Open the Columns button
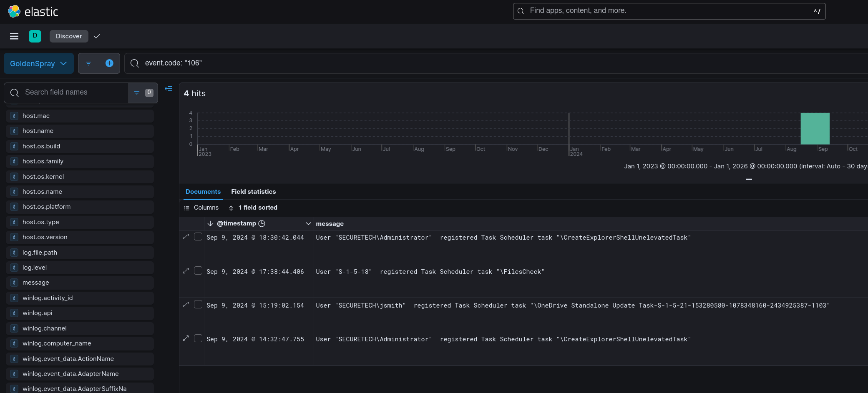Image resolution: width=868 pixels, height=393 pixels. (x=201, y=208)
